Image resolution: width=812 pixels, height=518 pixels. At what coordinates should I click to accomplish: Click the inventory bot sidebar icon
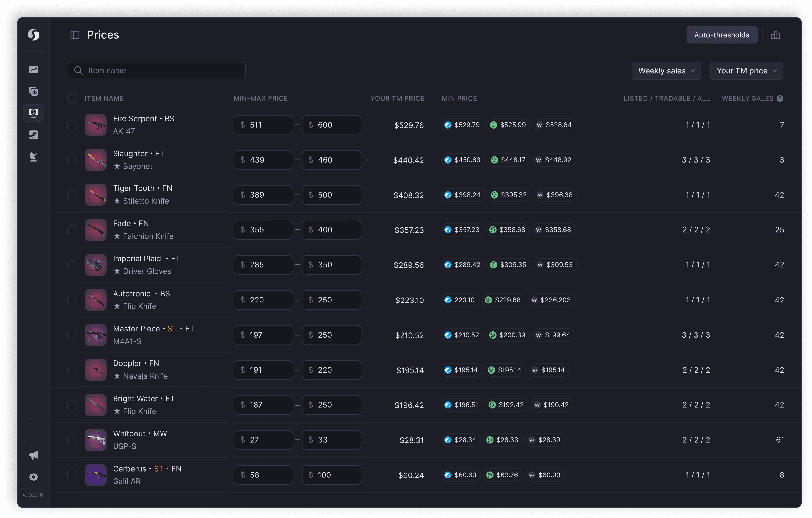[x=33, y=91]
